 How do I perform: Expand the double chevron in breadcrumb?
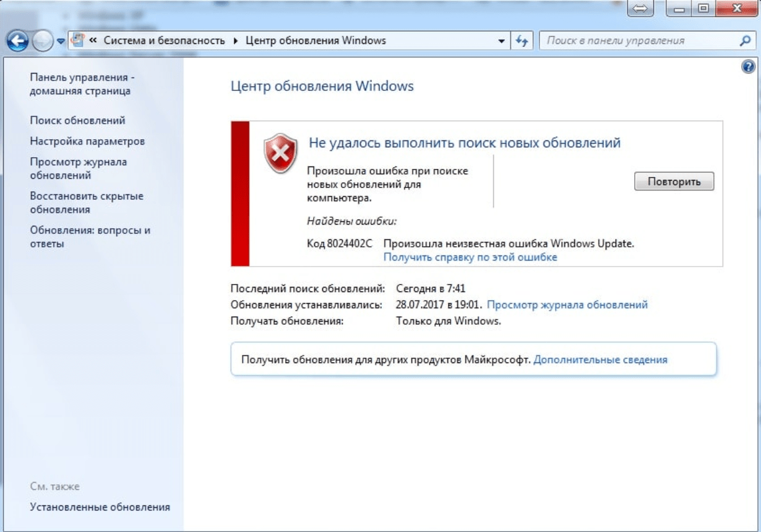[x=93, y=41]
